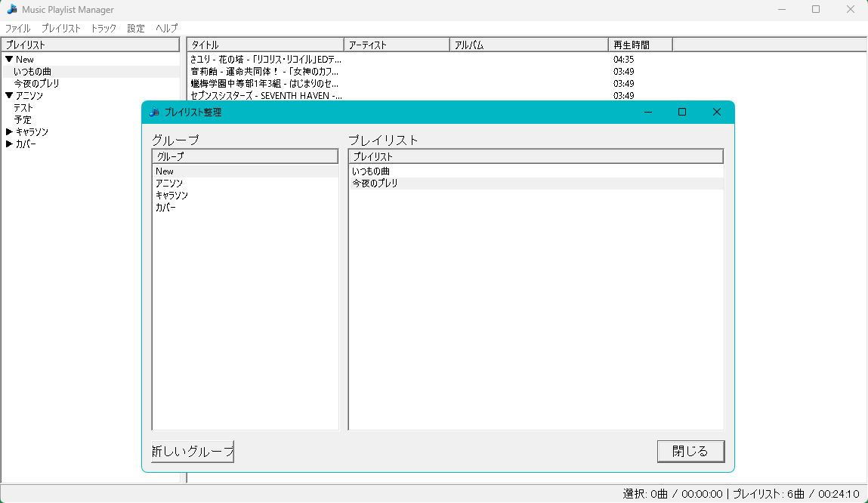Viewport: 868px width, 503px height.
Task: Open the プレイリスト menu
Action: click(x=61, y=28)
